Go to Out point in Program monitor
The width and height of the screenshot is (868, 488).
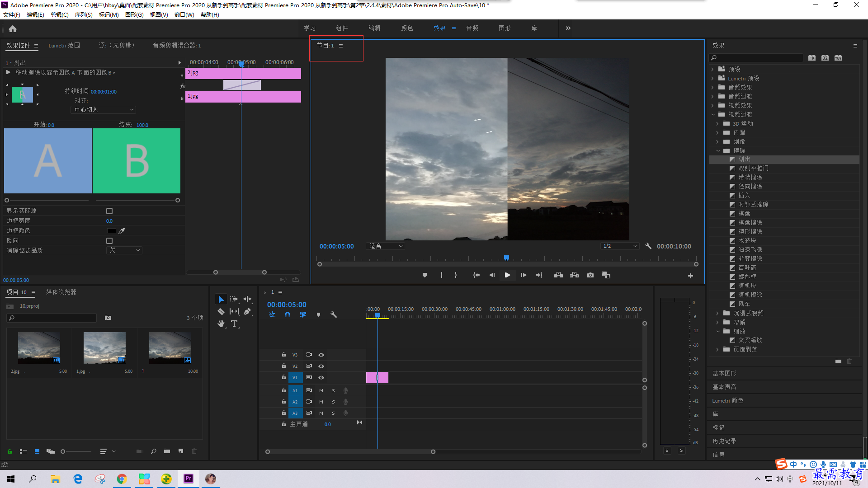coord(539,275)
